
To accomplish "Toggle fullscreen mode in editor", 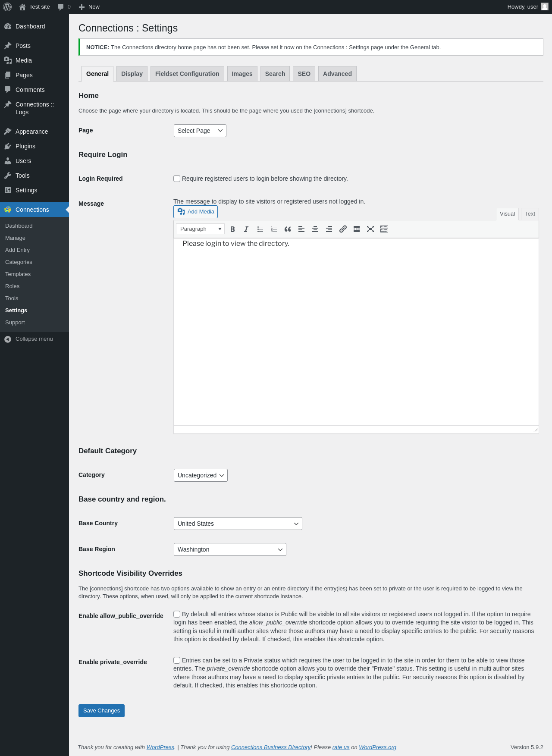I will click(370, 229).
